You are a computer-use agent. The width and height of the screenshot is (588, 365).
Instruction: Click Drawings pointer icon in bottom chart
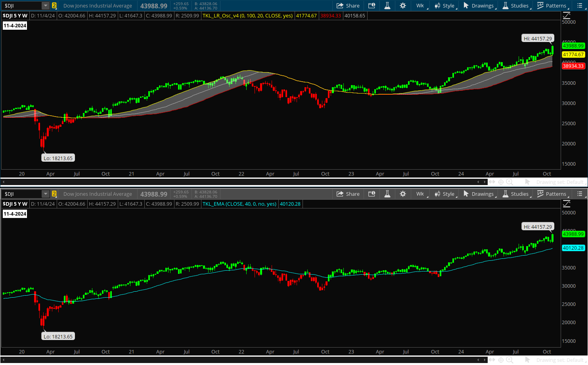(466, 194)
